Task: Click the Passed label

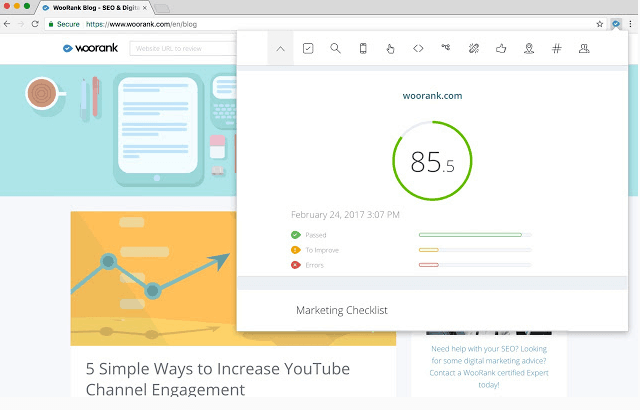Action: 316,235
